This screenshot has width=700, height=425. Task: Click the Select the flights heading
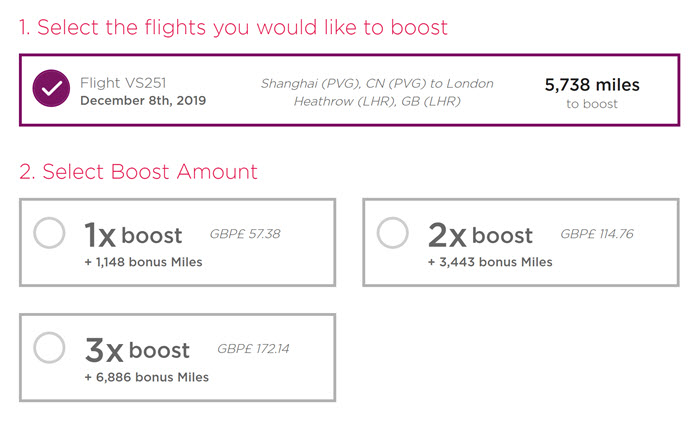click(x=233, y=27)
